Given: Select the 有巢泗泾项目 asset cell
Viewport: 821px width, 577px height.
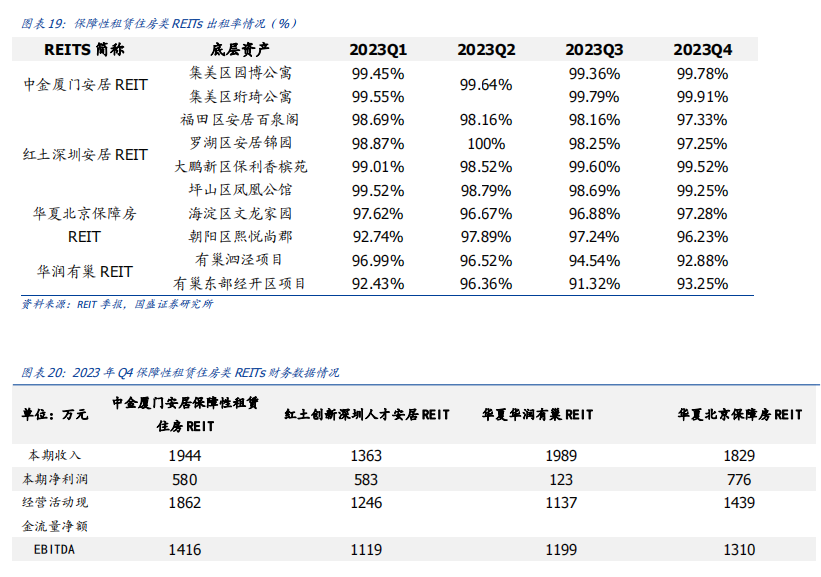Looking at the screenshot, I should (x=239, y=260).
